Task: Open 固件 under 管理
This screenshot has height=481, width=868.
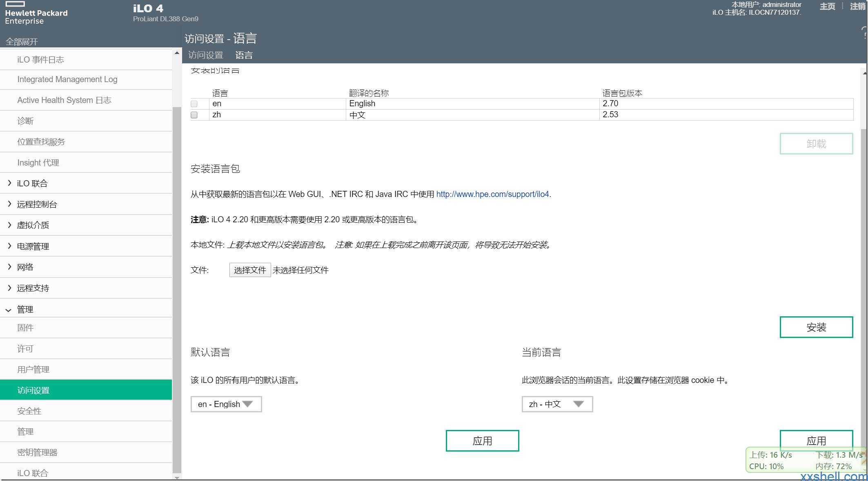Action: point(86,328)
